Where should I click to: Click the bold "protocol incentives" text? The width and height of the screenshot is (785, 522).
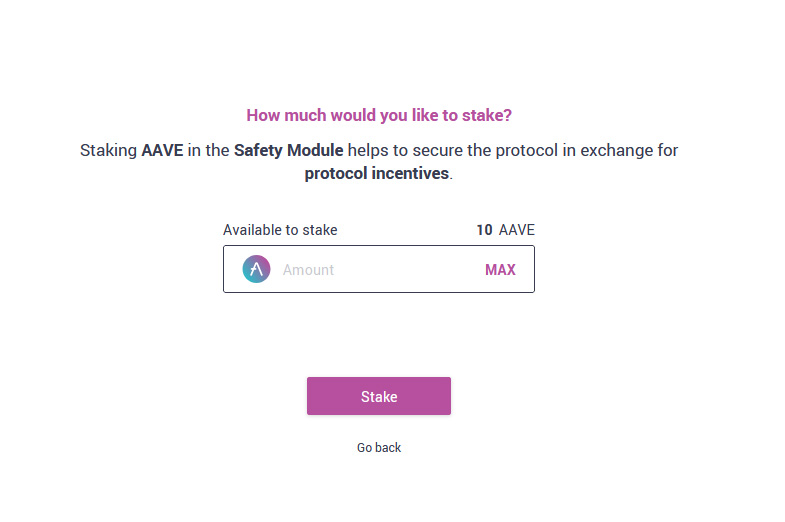(376, 173)
